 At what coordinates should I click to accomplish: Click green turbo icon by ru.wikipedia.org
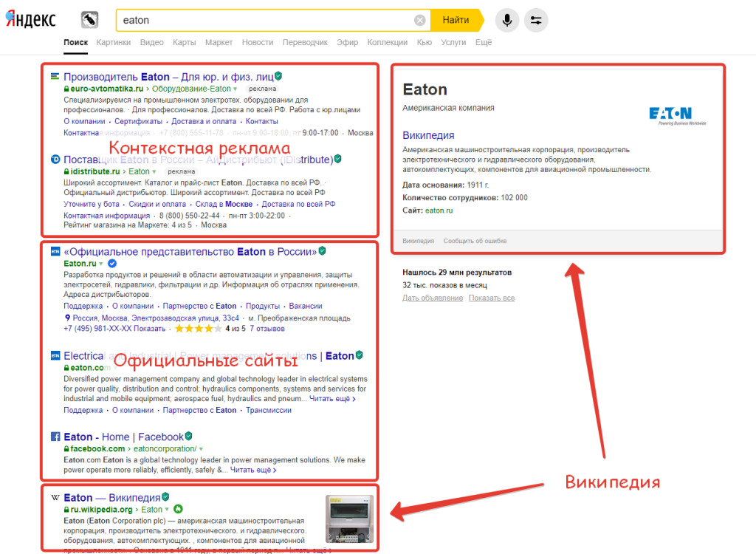[x=178, y=509]
